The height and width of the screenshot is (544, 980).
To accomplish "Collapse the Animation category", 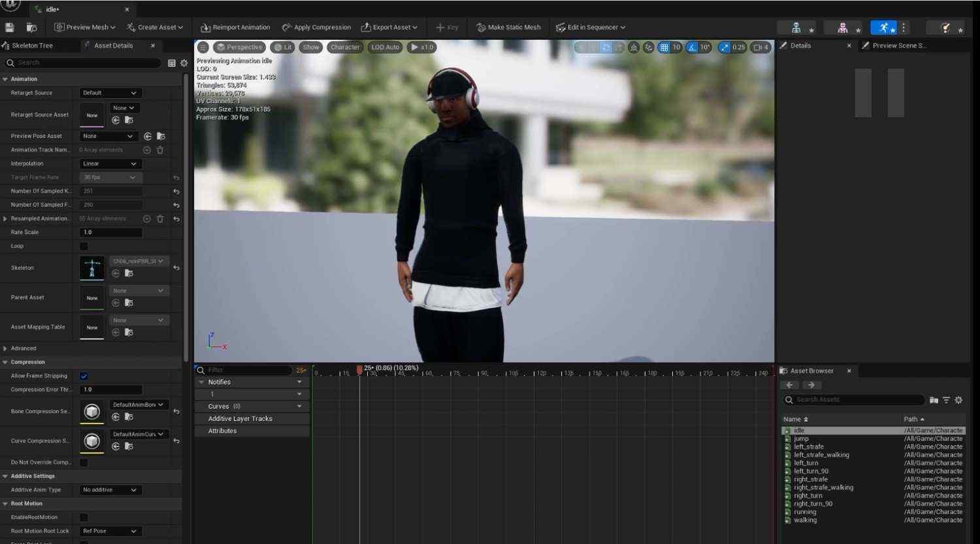I will click(5, 79).
